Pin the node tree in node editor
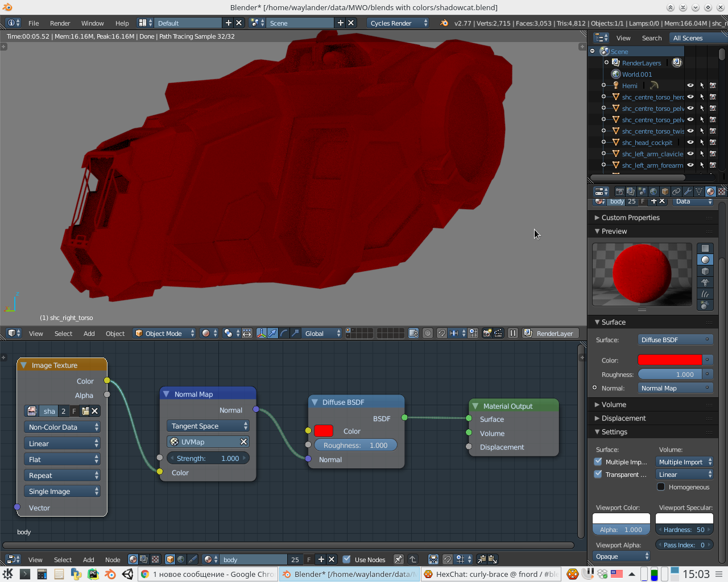 (x=399, y=559)
